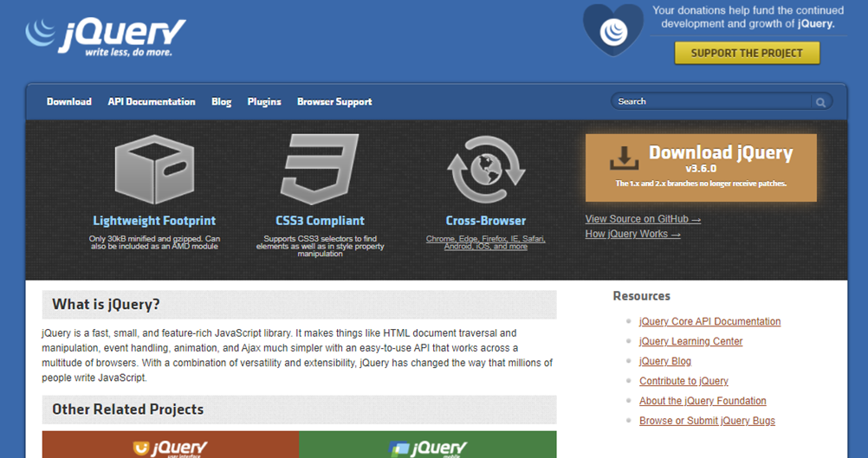The height and width of the screenshot is (458, 868).
Task: Click the Lightweight Footprint box icon
Action: coord(154,170)
